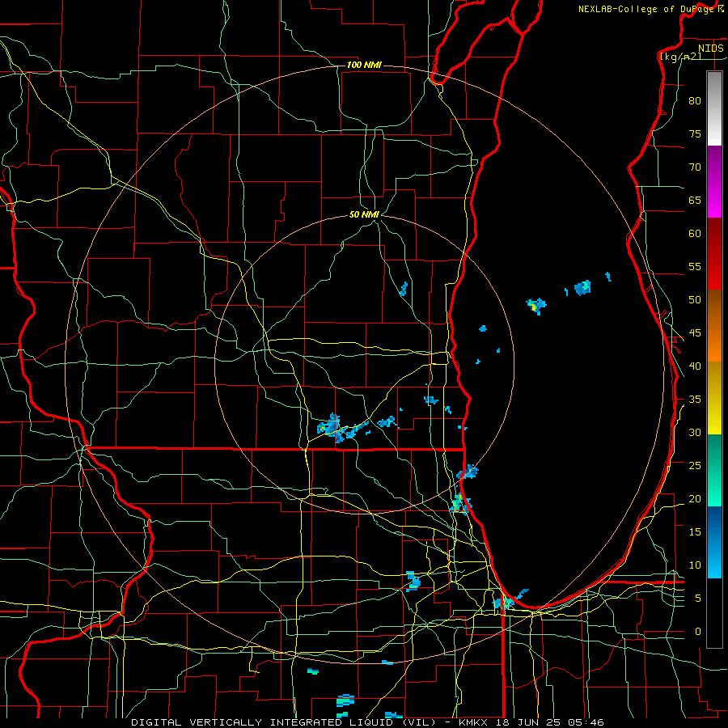The width and height of the screenshot is (728, 728).
Task: Click the scale value 40
Action: pos(695,366)
